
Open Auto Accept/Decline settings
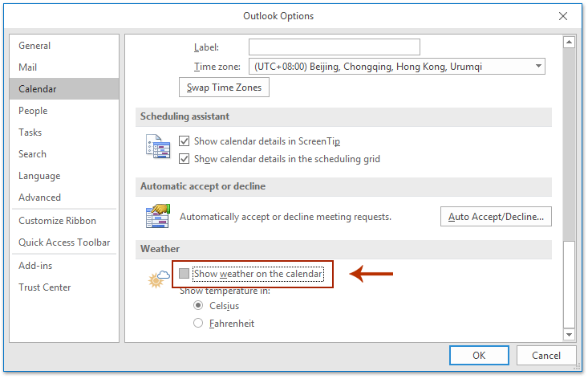click(x=496, y=217)
